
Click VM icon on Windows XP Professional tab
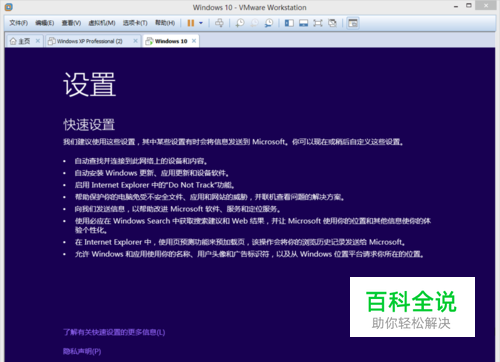pos(51,41)
